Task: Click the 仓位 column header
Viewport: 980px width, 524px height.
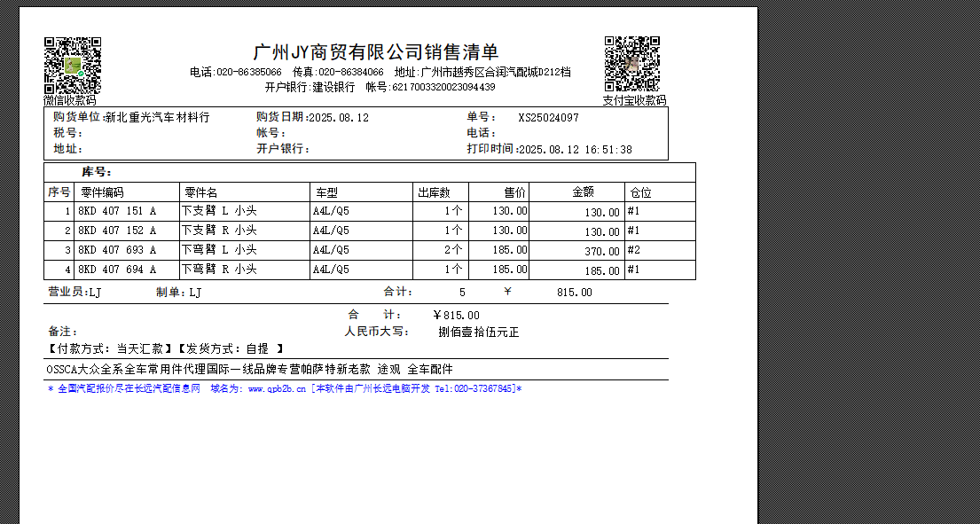Action: (640, 192)
